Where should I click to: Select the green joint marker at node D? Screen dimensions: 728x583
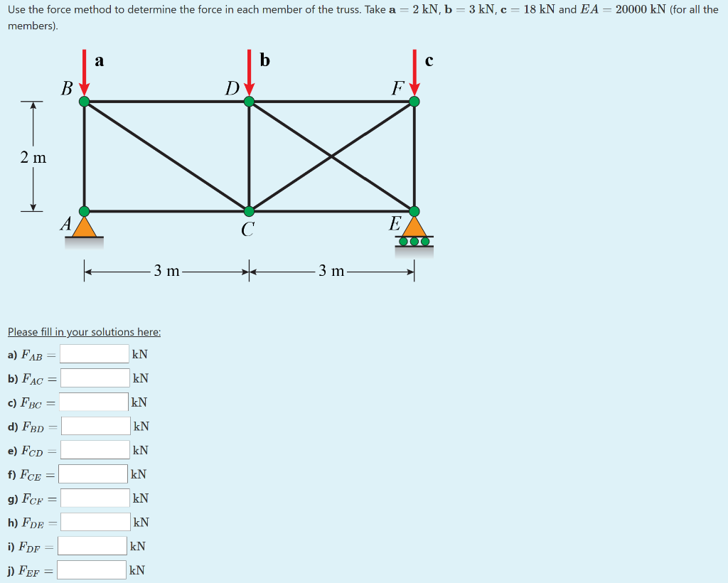pyautogui.click(x=250, y=102)
